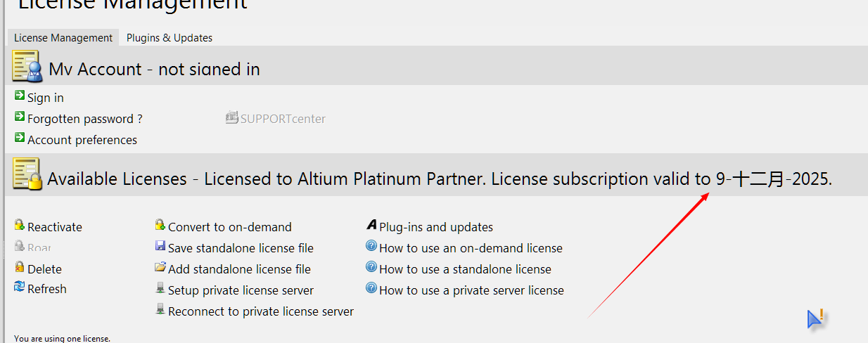This screenshot has width=868, height=343.
Task: Click the Account preferences arrow icon
Action: coord(20,138)
